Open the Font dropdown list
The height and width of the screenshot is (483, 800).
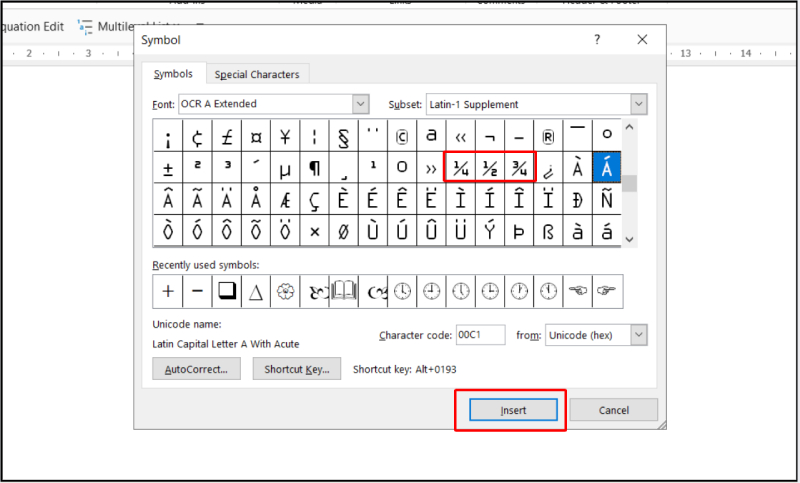click(360, 104)
